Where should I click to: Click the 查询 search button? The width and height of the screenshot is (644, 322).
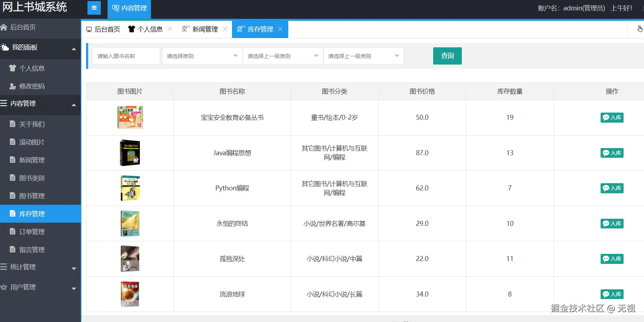[447, 56]
